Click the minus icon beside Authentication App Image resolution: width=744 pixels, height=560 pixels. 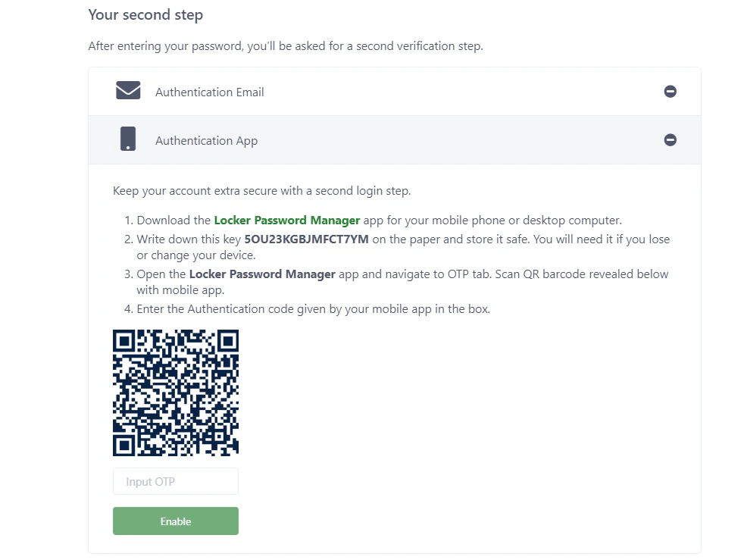(670, 139)
